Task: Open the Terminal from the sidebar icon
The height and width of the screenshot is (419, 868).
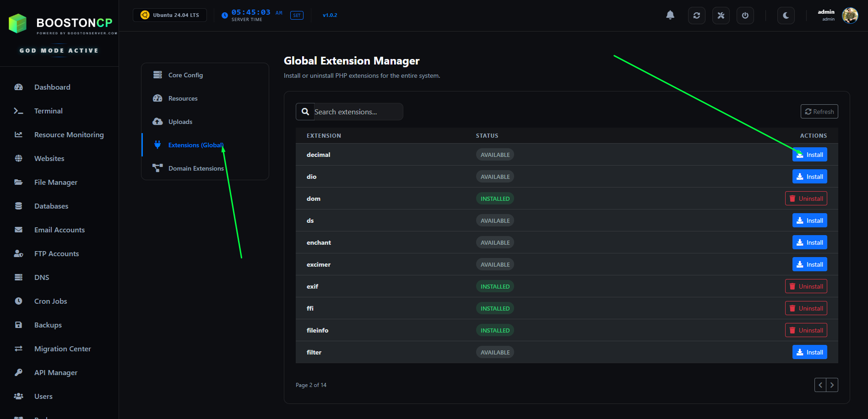Action: tap(18, 111)
